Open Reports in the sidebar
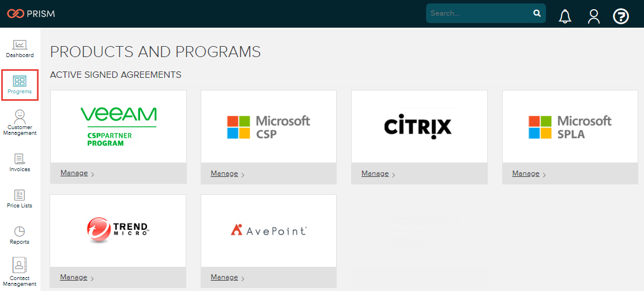Image resolution: width=644 pixels, height=291 pixels. pos(20,235)
